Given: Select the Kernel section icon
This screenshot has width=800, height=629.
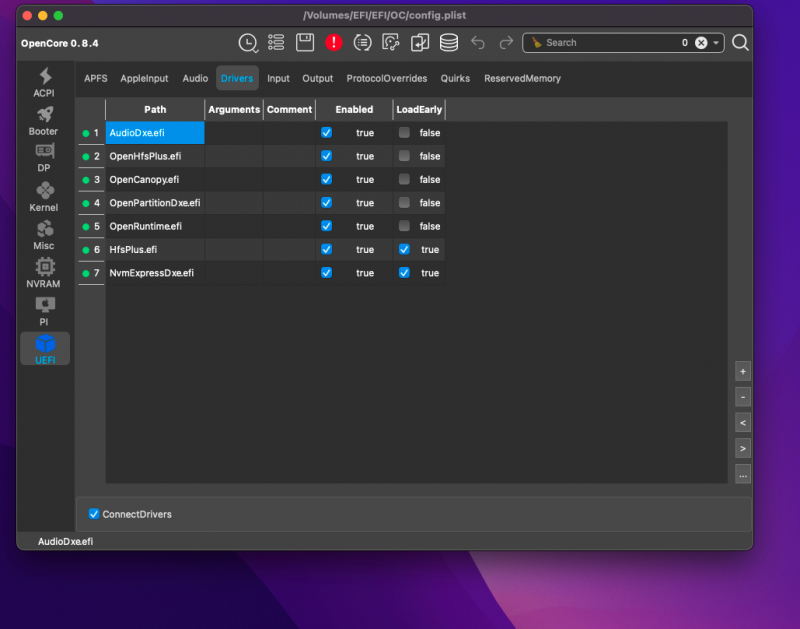Looking at the screenshot, I should (45, 197).
